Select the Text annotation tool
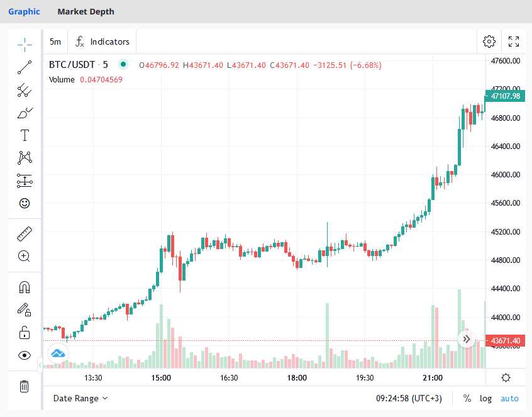The width and height of the screenshot is (532, 417). [x=24, y=135]
